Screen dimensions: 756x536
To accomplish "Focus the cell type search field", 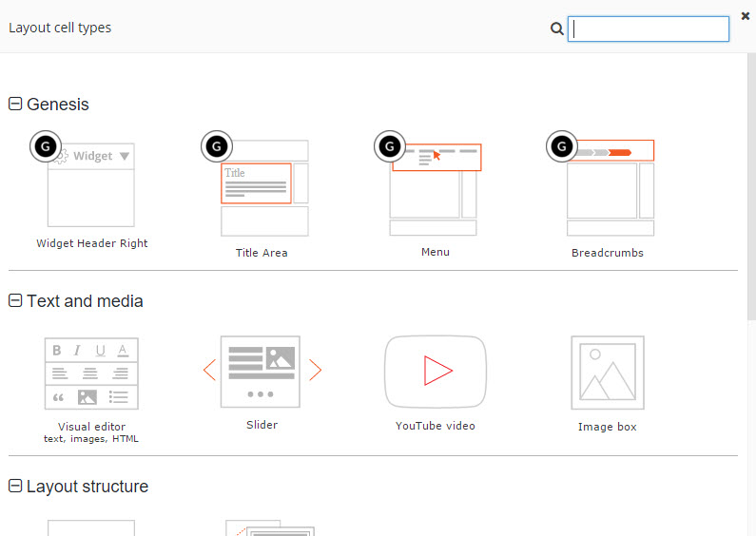I will [x=648, y=29].
